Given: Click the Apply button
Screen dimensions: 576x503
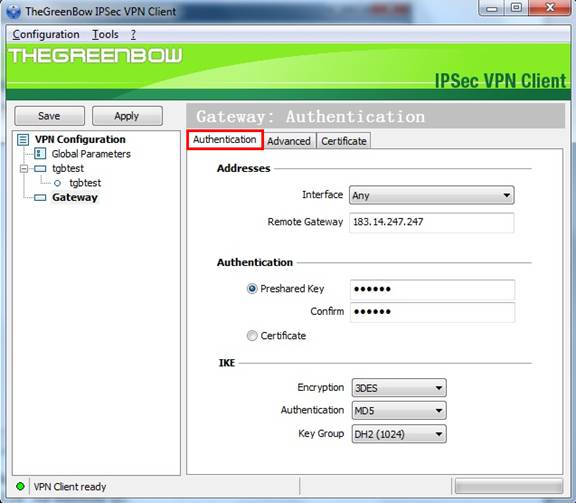Looking at the screenshot, I should (127, 116).
